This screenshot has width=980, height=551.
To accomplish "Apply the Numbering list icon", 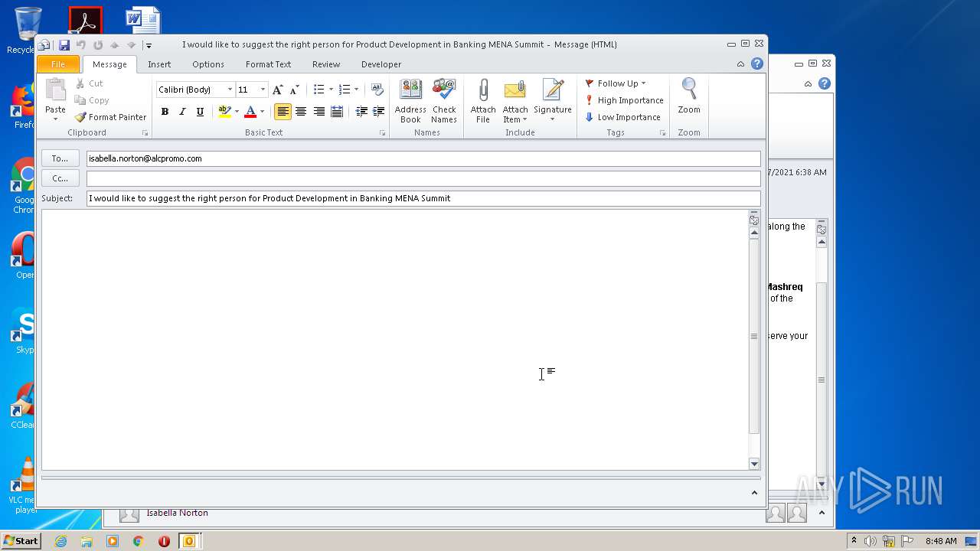I will (345, 90).
